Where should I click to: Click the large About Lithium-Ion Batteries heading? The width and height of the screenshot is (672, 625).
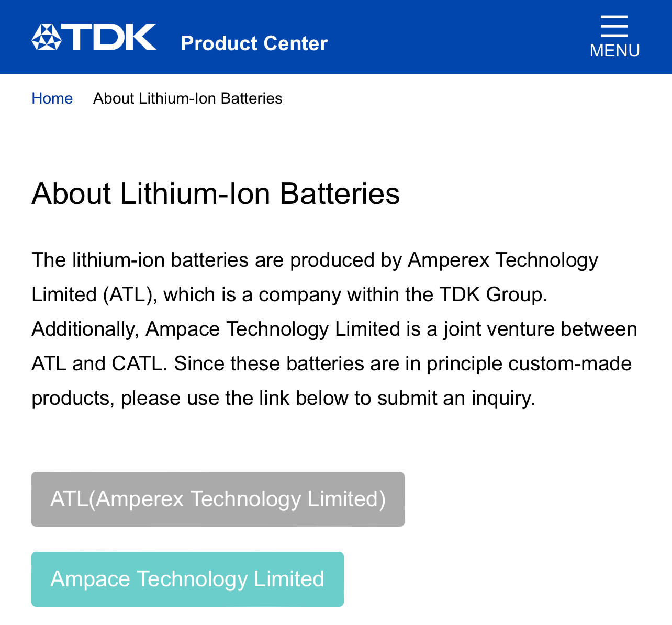(x=216, y=194)
